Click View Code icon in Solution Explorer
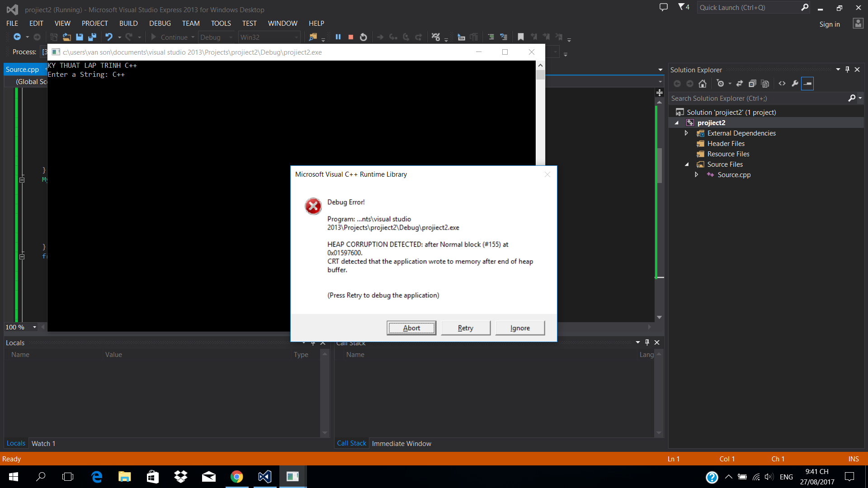 [782, 84]
